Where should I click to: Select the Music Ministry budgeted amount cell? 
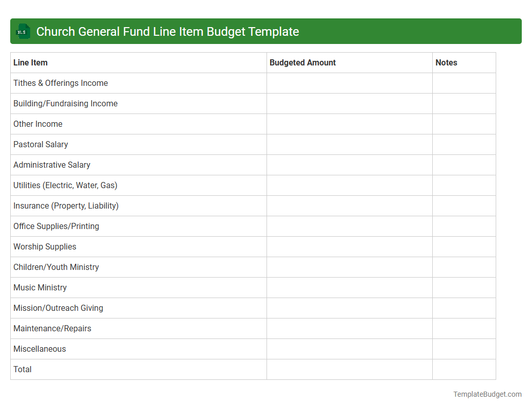click(349, 287)
